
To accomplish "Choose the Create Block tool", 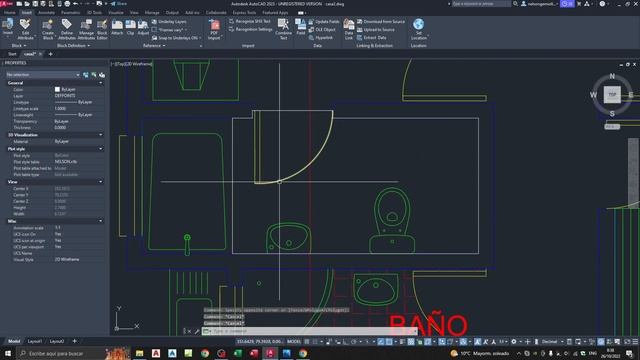I will pyautogui.click(x=48, y=29).
